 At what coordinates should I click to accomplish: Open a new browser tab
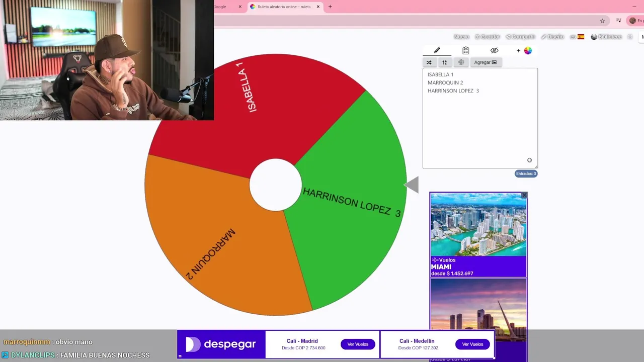[x=330, y=7]
